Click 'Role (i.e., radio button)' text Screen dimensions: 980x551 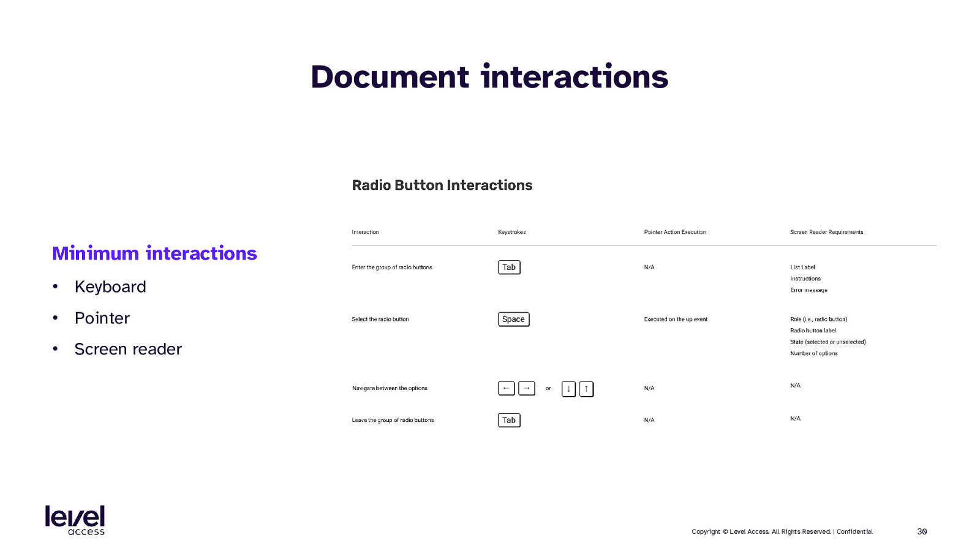coord(818,319)
